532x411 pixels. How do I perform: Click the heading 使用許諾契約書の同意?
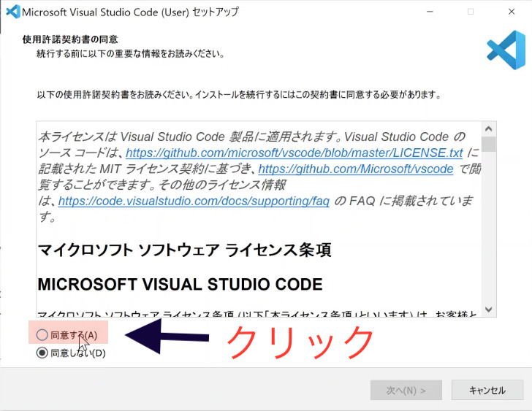pyautogui.click(x=70, y=39)
